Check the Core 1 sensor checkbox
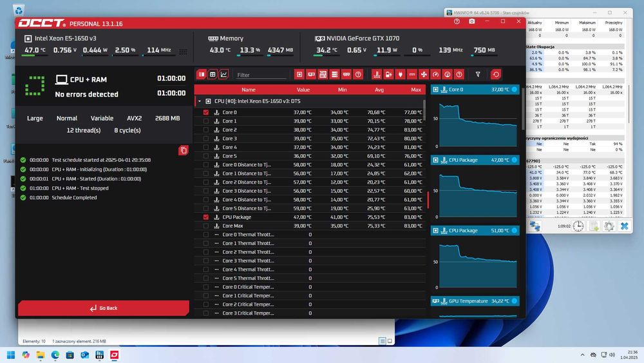 [206, 121]
